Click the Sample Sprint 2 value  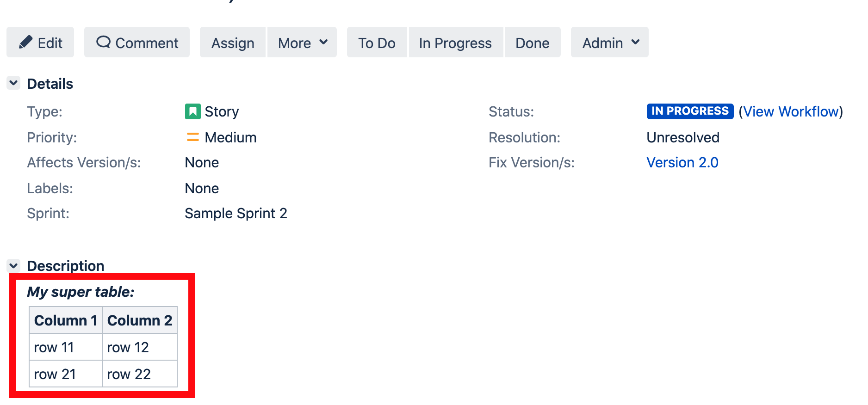coord(236,213)
